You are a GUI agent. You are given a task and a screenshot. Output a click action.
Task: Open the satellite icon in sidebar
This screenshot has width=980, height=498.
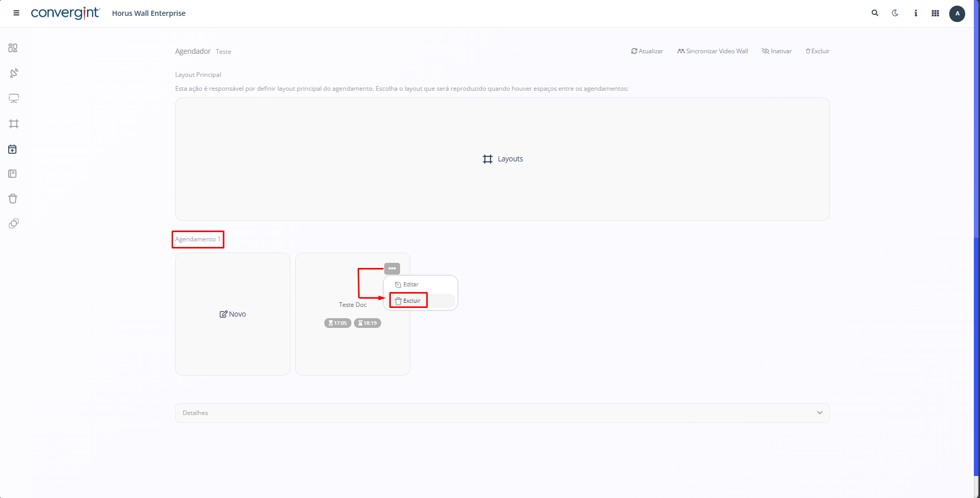point(14,73)
